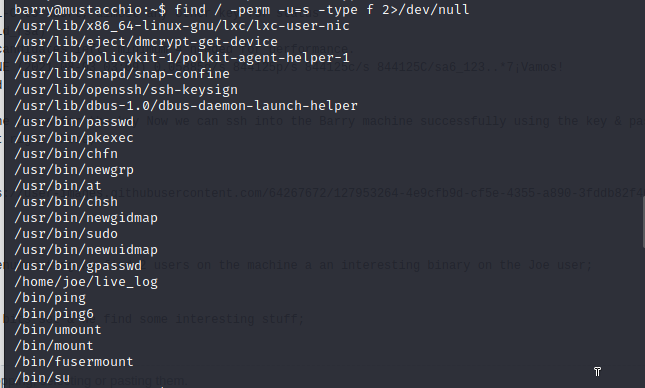The image size is (645, 388).
Task: Click the /bin/su entry
Action: click(42, 378)
